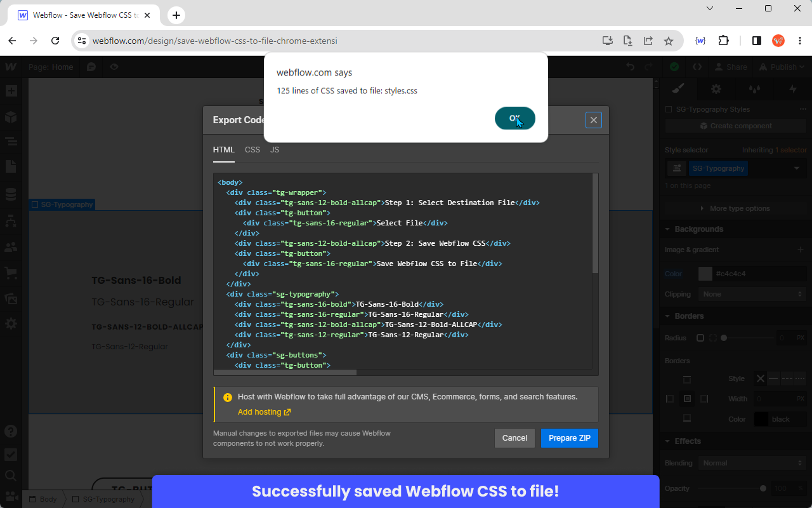Click Create component button
The height and width of the screenshot is (508, 812).
point(736,126)
